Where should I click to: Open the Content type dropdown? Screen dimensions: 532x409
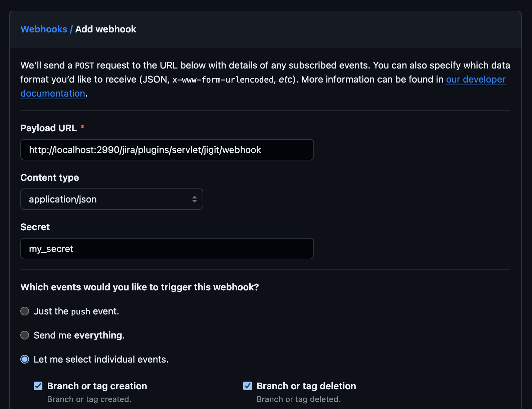pos(111,199)
